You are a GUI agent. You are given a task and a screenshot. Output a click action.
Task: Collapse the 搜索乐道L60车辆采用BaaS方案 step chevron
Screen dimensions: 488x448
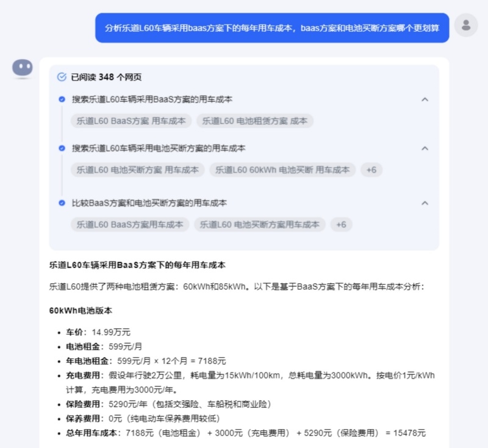tap(425, 99)
